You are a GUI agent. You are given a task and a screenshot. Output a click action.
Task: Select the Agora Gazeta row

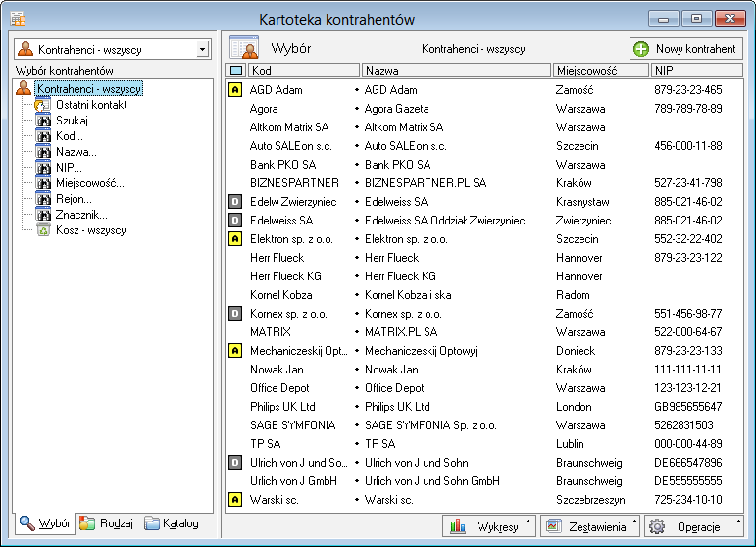pos(484,109)
